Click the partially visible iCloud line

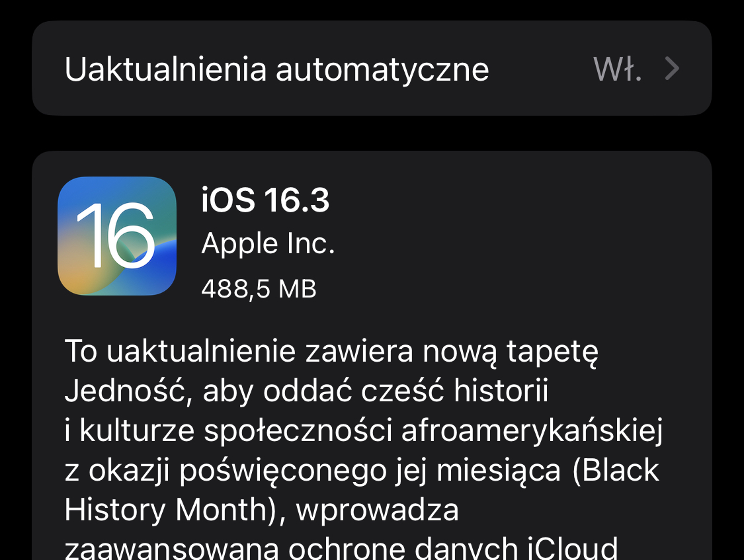[x=341, y=547]
